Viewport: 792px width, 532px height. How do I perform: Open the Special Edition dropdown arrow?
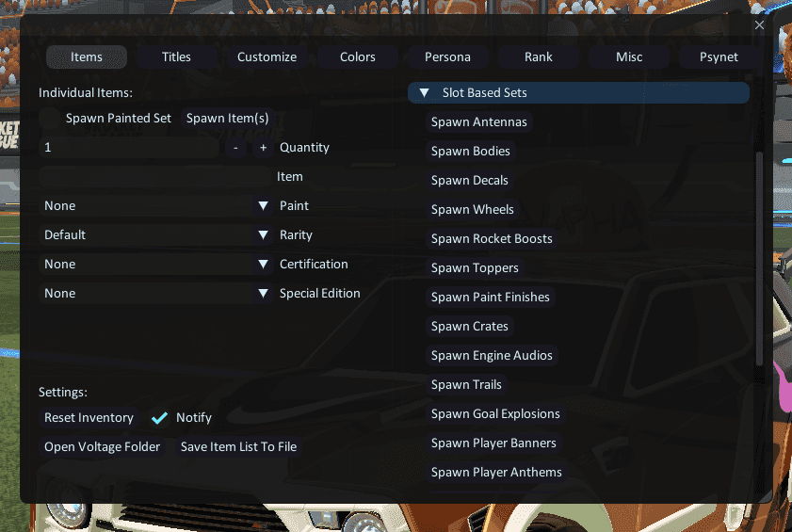tap(263, 294)
